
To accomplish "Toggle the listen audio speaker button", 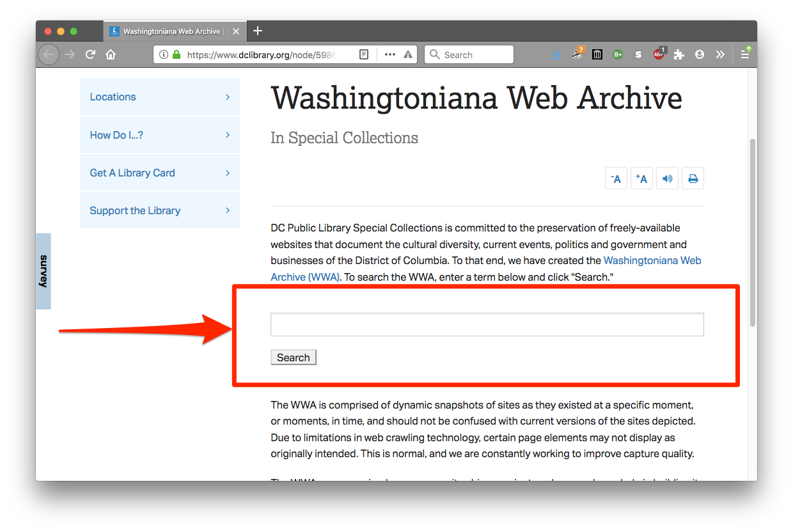I will [667, 178].
